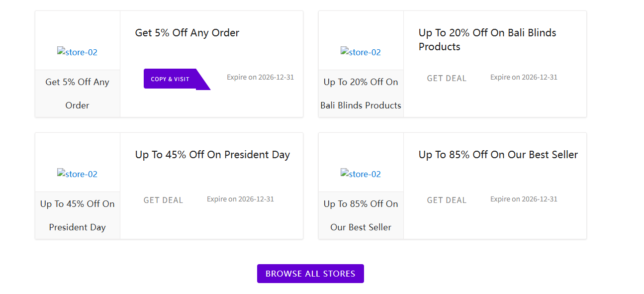Click the caption text under the 5% off store logo

point(77,94)
